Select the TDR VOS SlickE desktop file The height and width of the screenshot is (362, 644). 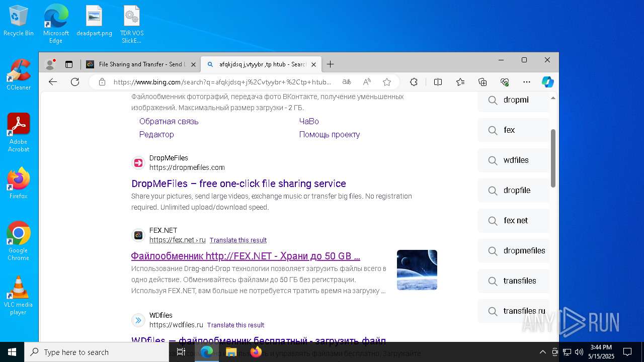(x=132, y=25)
